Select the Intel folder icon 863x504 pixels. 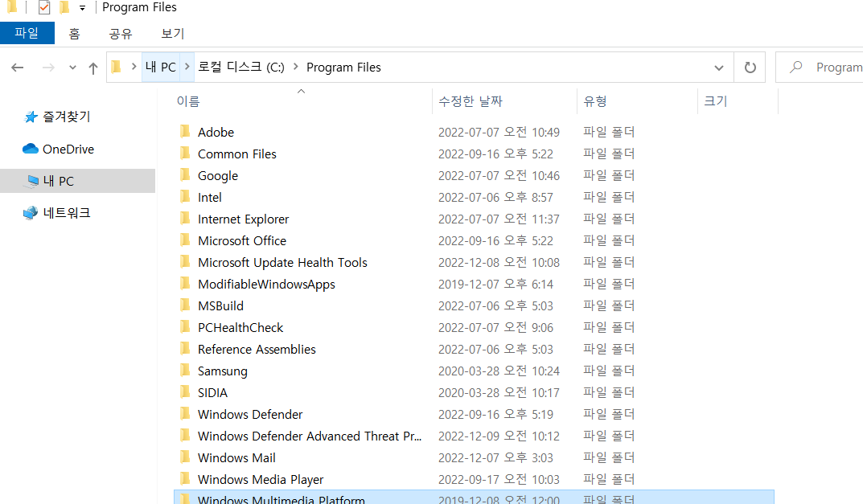(186, 196)
